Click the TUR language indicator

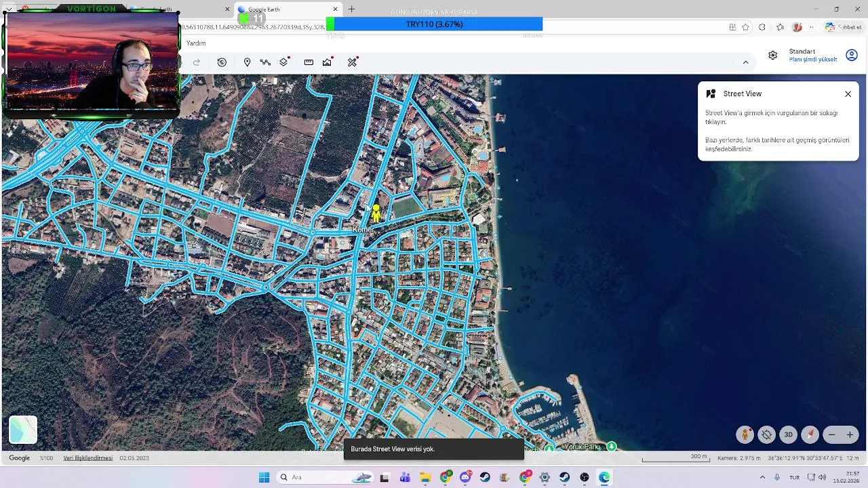(794, 477)
